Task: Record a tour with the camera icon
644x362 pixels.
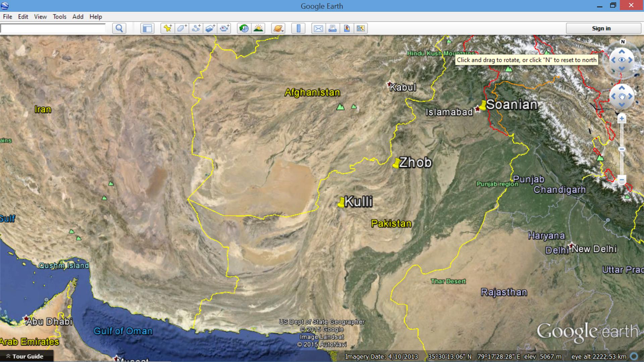Action: (224, 28)
